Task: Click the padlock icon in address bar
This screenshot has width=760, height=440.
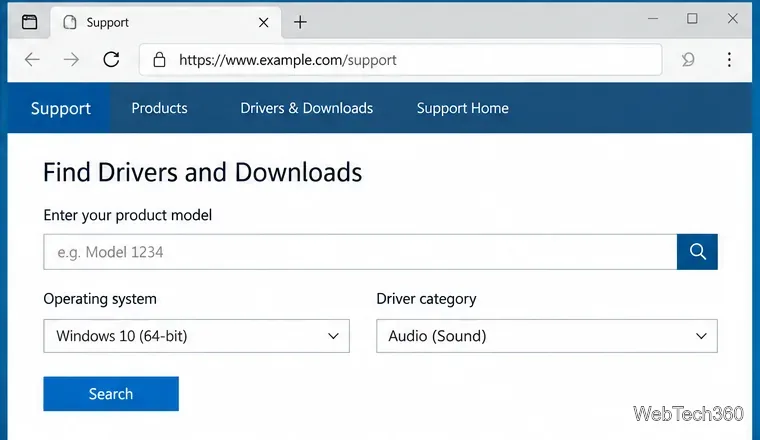Action: tap(159, 60)
